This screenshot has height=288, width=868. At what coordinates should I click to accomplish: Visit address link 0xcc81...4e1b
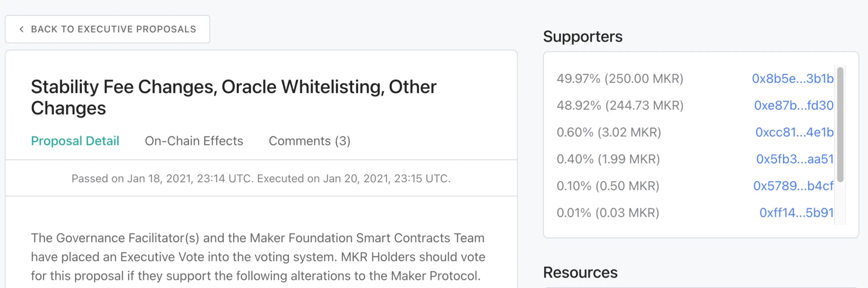(x=794, y=132)
